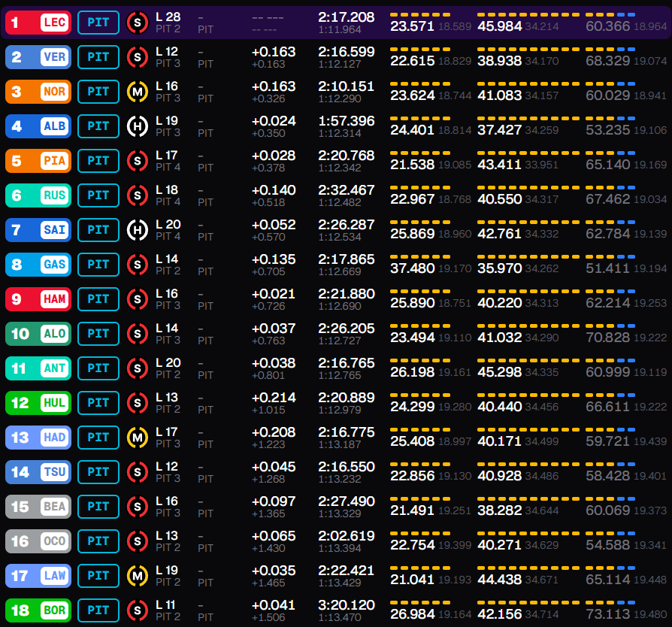
Task: Click the PIT status box for NOR
Action: coord(98,92)
